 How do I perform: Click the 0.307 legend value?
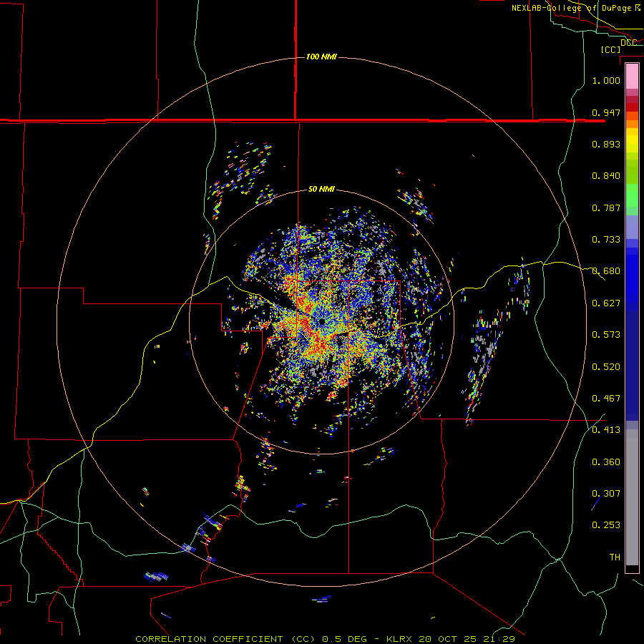pyautogui.click(x=606, y=494)
